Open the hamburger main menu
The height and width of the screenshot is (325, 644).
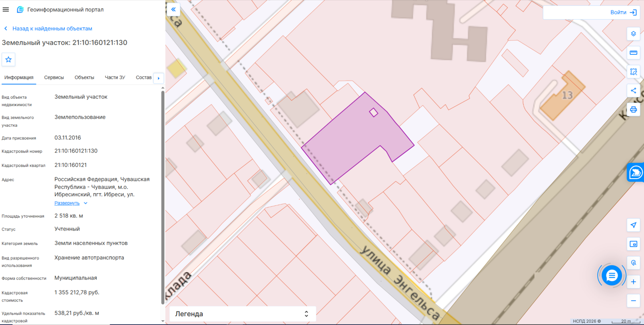(6, 10)
